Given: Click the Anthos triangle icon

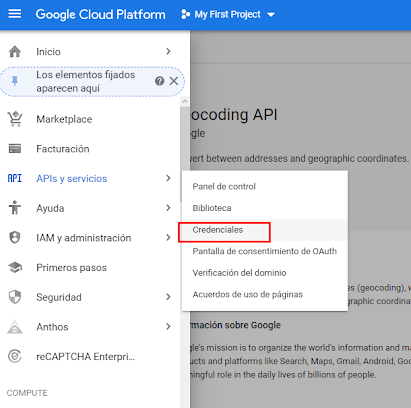Looking at the screenshot, I should pyautogui.click(x=15, y=327).
